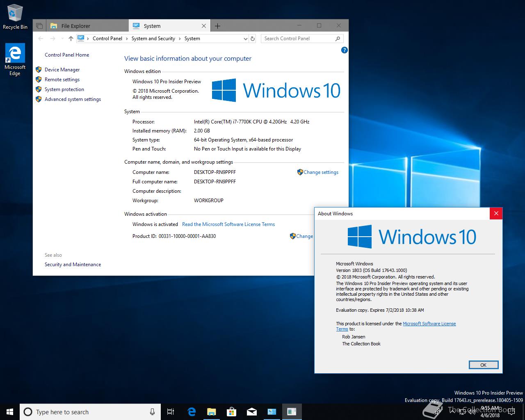Launch Microsoft Edge from taskbar
The image size is (525, 420).
click(x=192, y=412)
